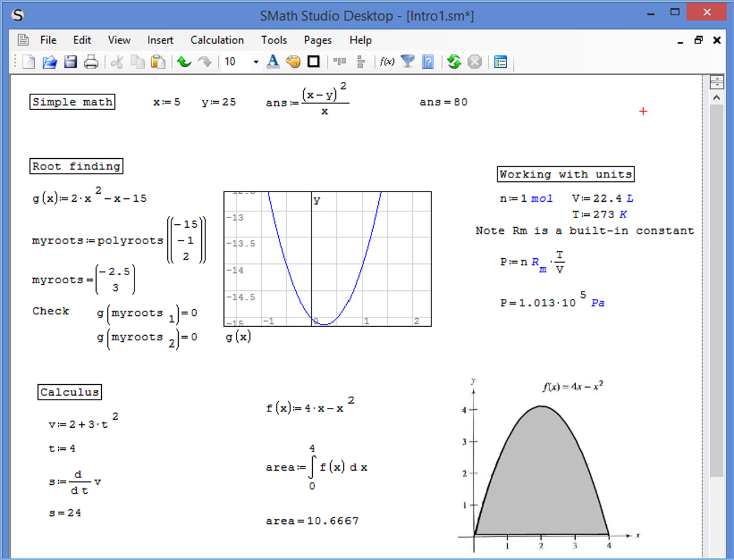The height and width of the screenshot is (560, 734).
Task: Copy selection with the Copy icon
Action: click(137, 62)
